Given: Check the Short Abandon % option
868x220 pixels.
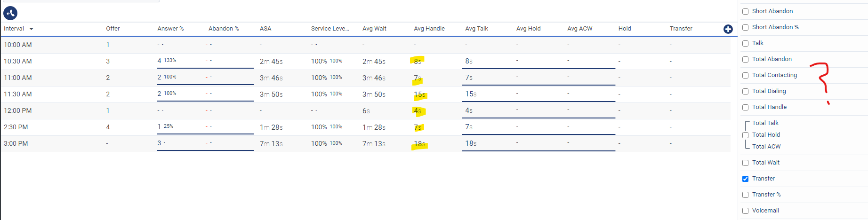Looking at the screenshot, I should pos(745,27).
